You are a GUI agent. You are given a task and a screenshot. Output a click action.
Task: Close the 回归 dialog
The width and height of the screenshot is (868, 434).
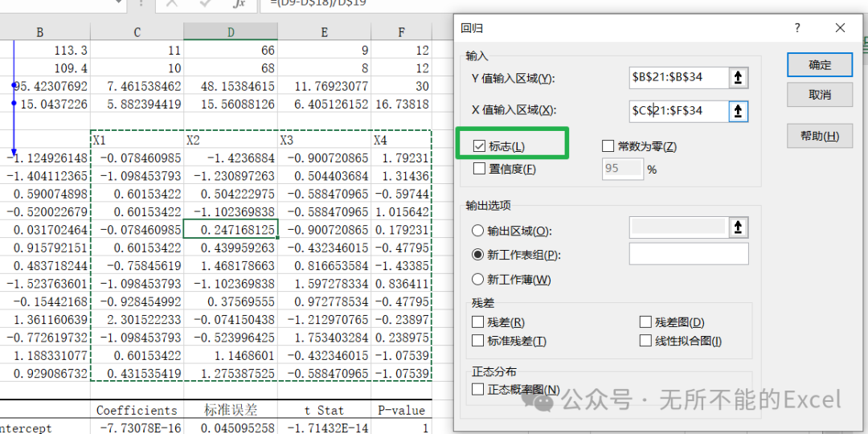(x=841, y=27)
